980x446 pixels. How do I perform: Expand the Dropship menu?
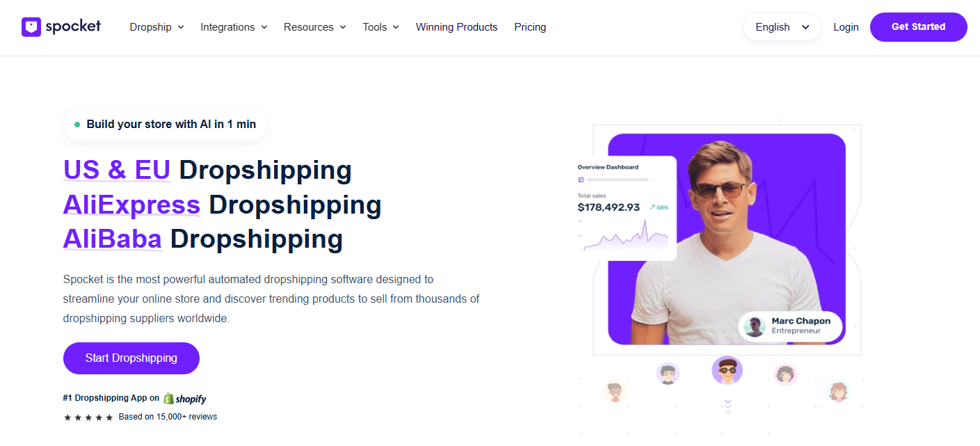tap(157, 27)
